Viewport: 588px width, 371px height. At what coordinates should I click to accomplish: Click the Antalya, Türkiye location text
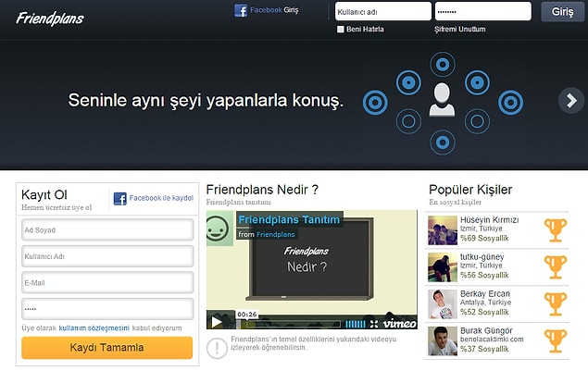(x=485, y=303)
